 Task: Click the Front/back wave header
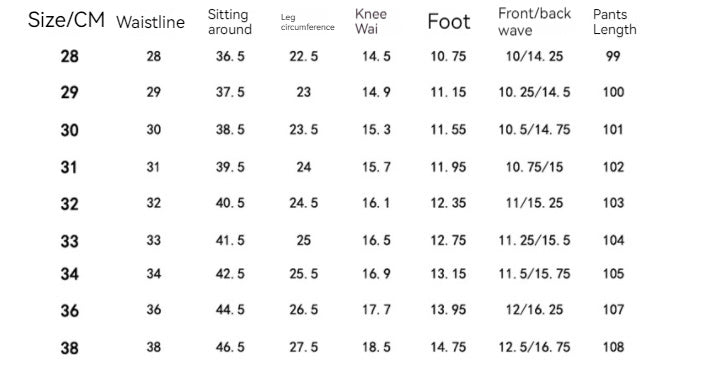click(x=535, y=22)
